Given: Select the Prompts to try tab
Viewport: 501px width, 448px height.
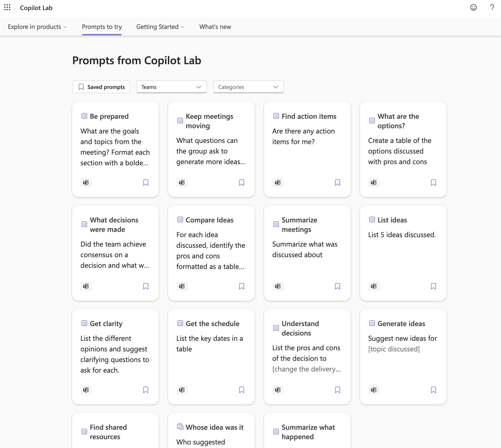Looking at the screenshot, I should coord(102,27).
